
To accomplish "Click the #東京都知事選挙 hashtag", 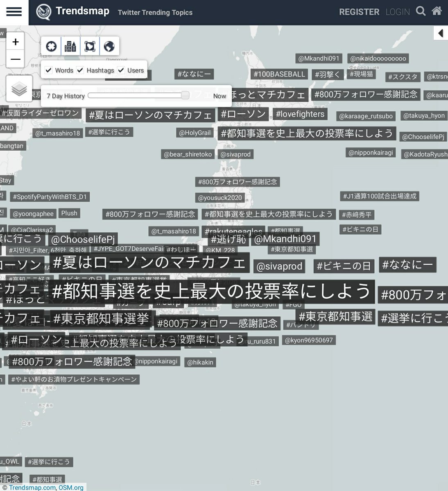I will click(101, 319).
